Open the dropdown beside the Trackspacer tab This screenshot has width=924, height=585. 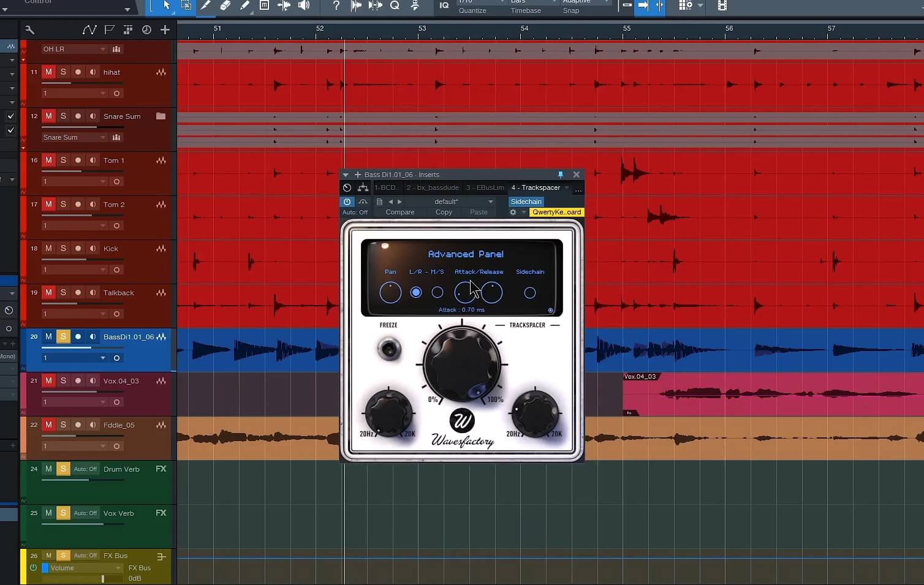pos(567,187)
